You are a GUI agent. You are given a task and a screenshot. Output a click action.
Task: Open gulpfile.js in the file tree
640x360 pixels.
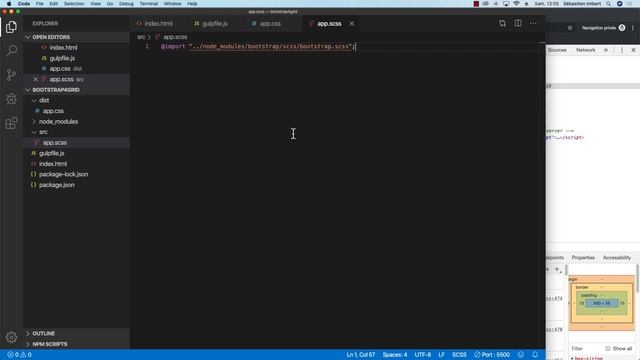tap(51, 153)
